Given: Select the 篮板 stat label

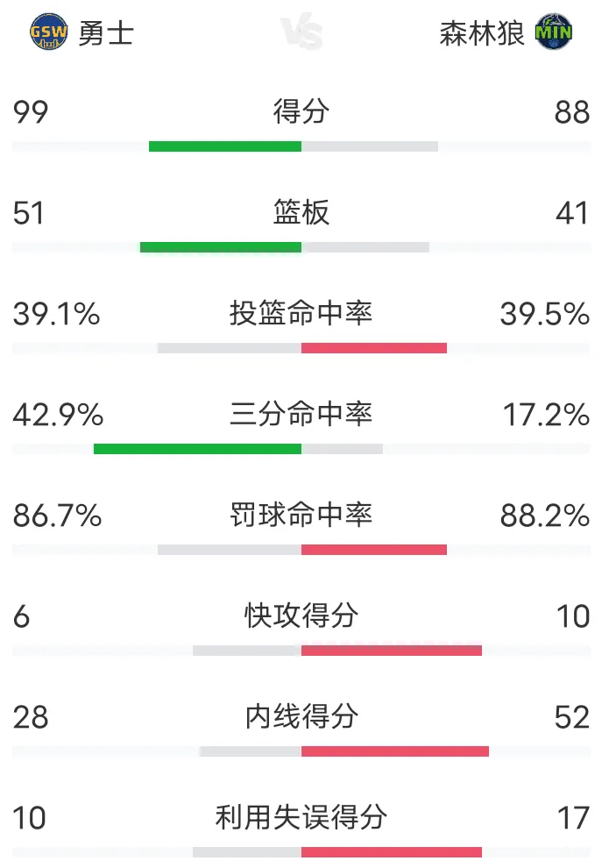Looking at the screenshot, I should click(301, 212).
